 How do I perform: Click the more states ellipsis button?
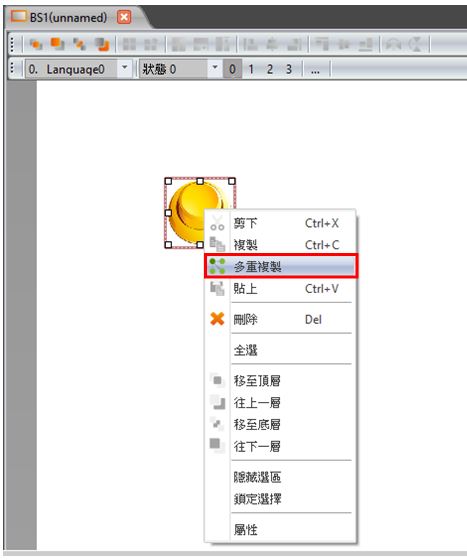[315, 69]
